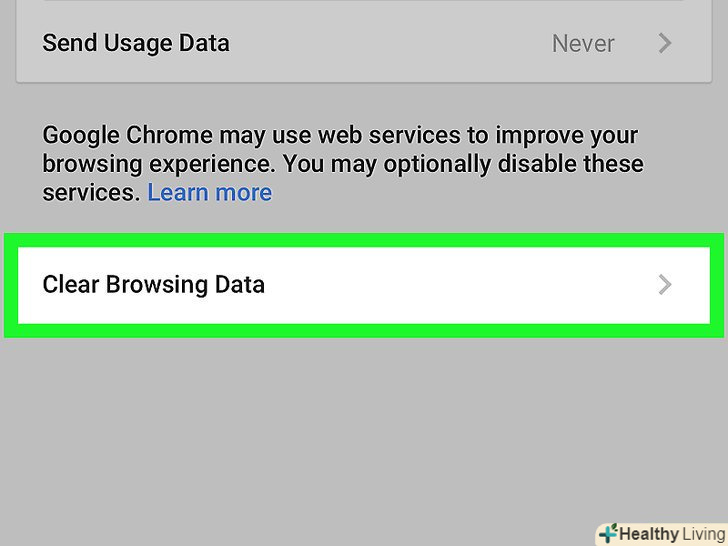Tap the word "Data" in Clear Browsing Data
Viewport: 728px width, 546px height.
coord(239,285)
